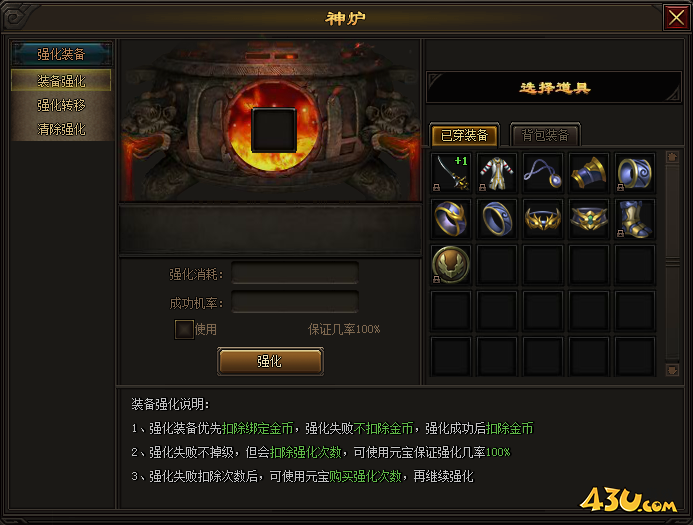Toggle the 使用 guarantee checkbox

[184, 329]
